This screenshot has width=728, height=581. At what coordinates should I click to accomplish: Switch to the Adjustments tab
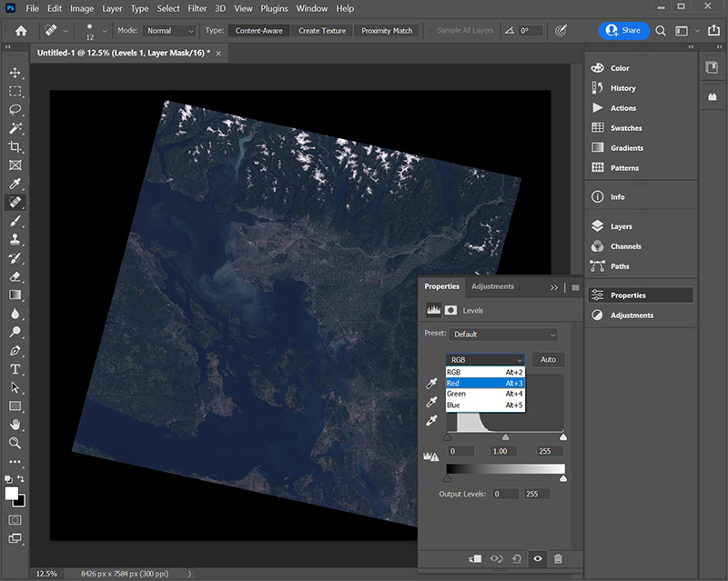click(492, 286)
